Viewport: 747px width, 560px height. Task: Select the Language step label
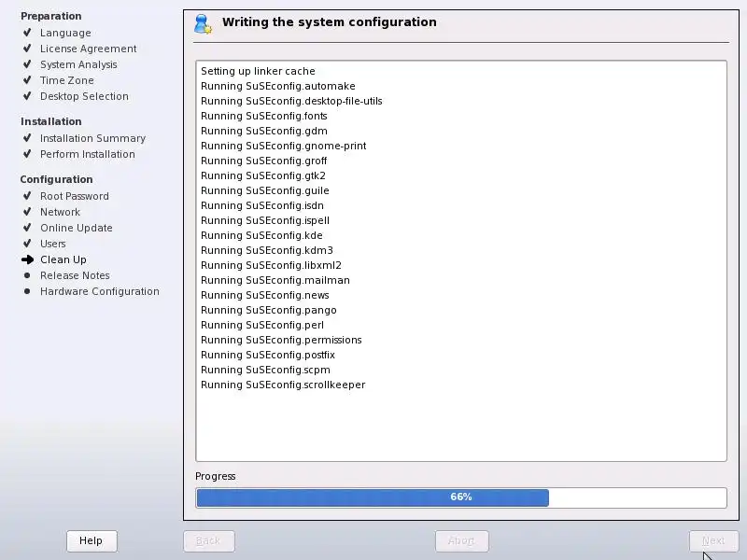pyautogui.click(x=65, y=33)
